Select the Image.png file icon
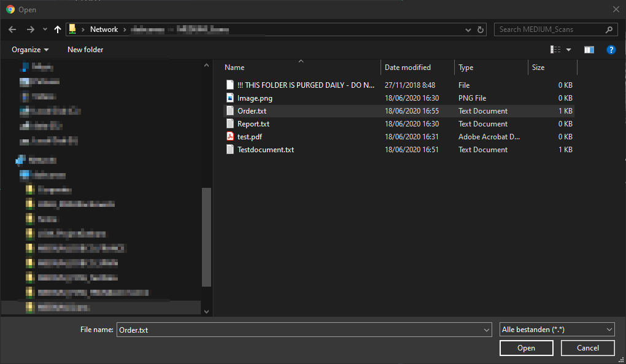The width and height of the screenshot is (626, 364). tap(230, 98)
